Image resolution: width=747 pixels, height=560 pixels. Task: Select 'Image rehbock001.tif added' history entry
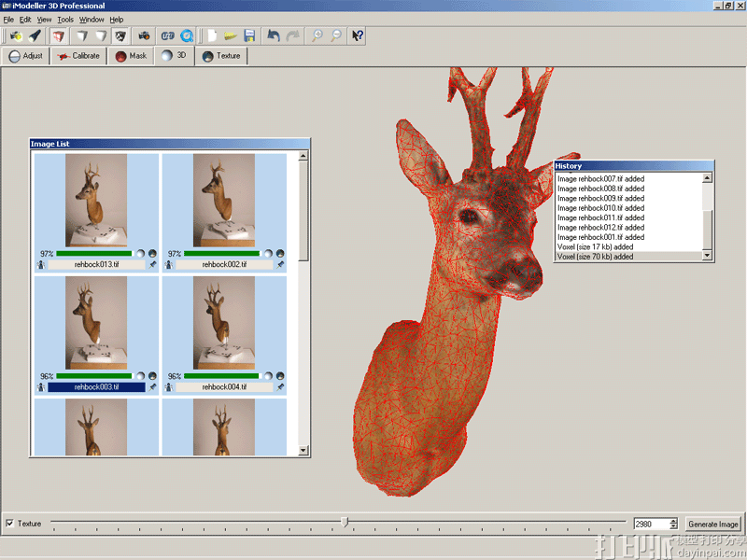[x=628, y=237]
